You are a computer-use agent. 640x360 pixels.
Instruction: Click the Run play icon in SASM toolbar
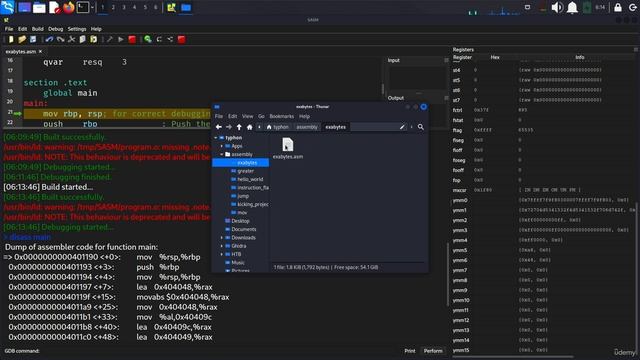(x=121, y=39)
